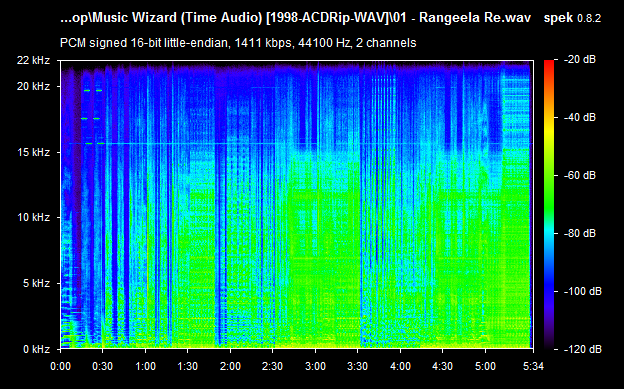Click the 5 kHz frequency label

pyautogui.click(x=36, y=283)
